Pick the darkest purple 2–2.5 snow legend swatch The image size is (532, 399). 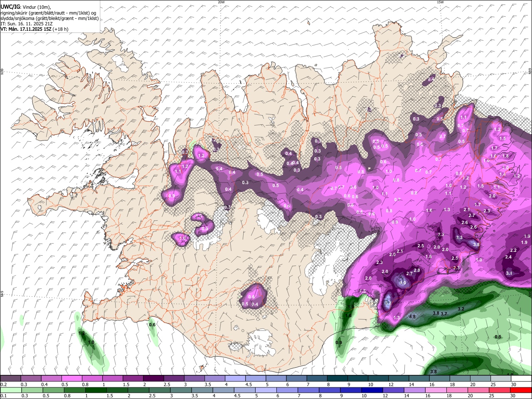point(153,379)
